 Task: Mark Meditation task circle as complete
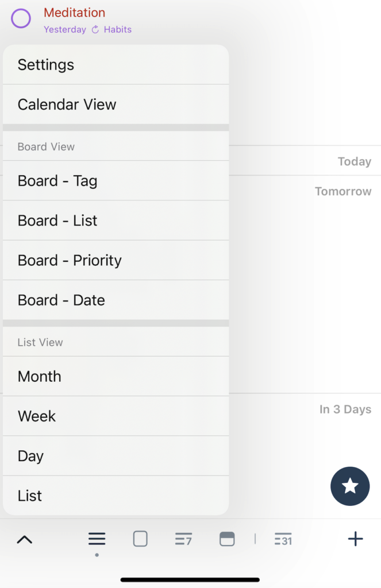tap(21, 18)
